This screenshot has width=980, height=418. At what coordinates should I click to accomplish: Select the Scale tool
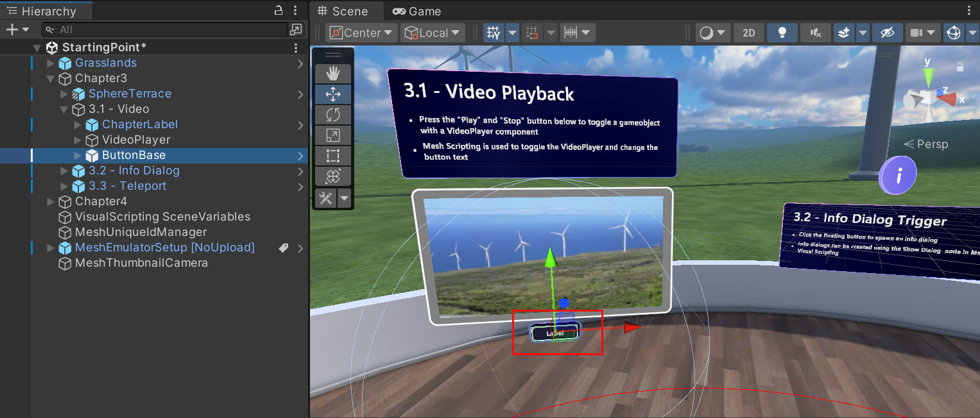(333, 135)
